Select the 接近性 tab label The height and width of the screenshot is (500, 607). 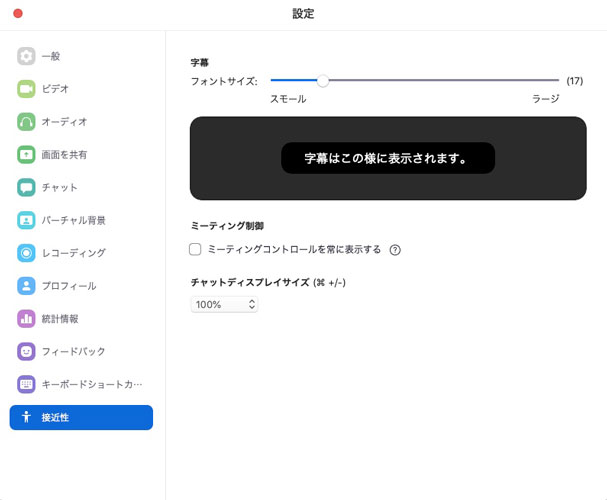pyautogui.click(x=55, y=417)
